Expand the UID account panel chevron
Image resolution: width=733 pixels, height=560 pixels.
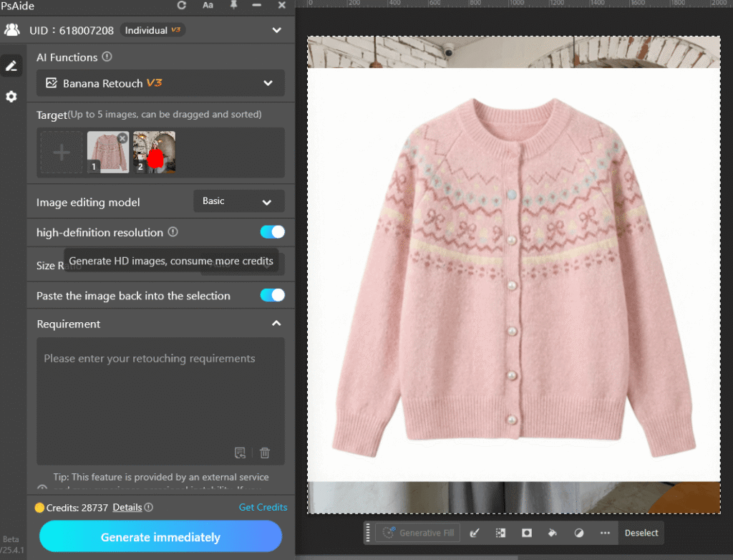pyautogui.click(x=277, y=30)
